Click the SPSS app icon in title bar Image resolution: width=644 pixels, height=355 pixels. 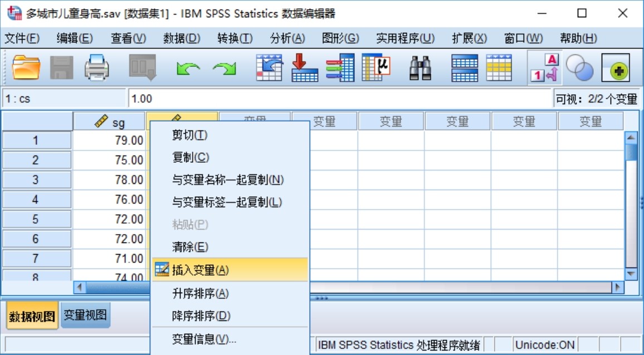click(x=15, y=13)
